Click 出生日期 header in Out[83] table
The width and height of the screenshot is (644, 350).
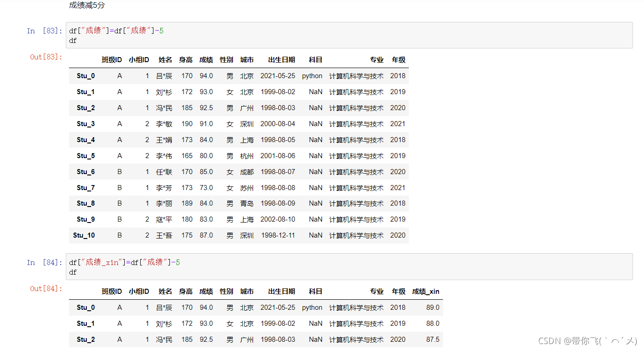282,60
